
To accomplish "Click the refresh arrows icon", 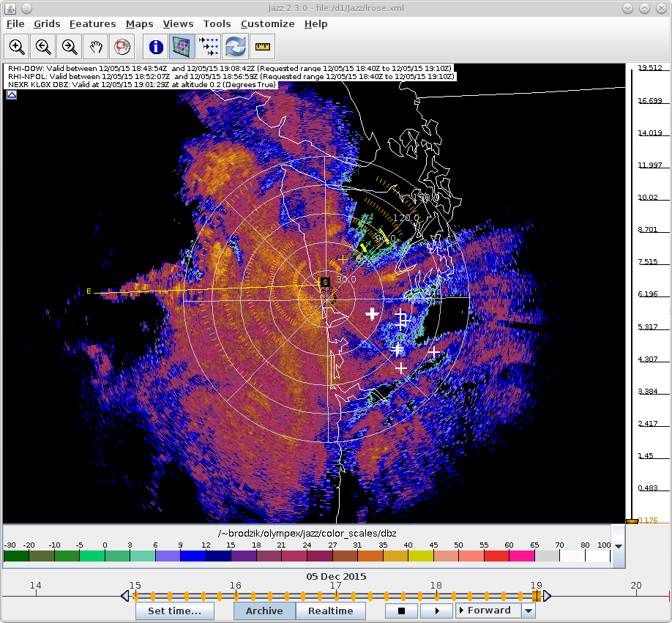I will click(x=235, y=47).
